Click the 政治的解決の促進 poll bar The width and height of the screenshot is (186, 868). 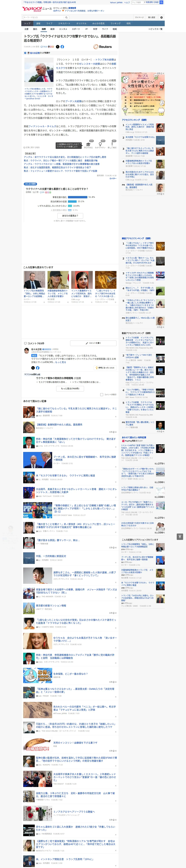(72, 202)
